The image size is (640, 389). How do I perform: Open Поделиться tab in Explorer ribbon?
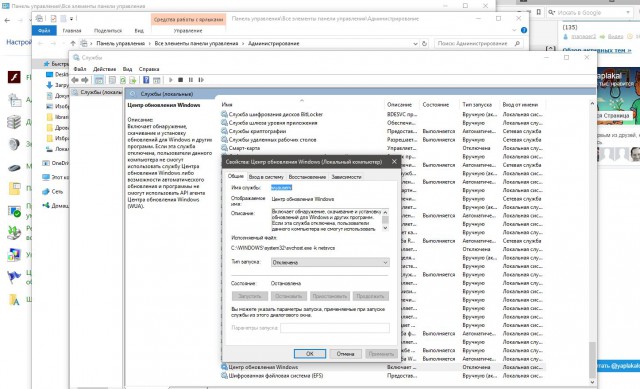pos(108,31)
